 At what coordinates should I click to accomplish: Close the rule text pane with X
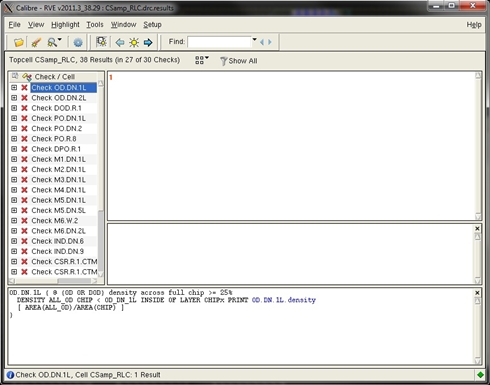point(477,293)
